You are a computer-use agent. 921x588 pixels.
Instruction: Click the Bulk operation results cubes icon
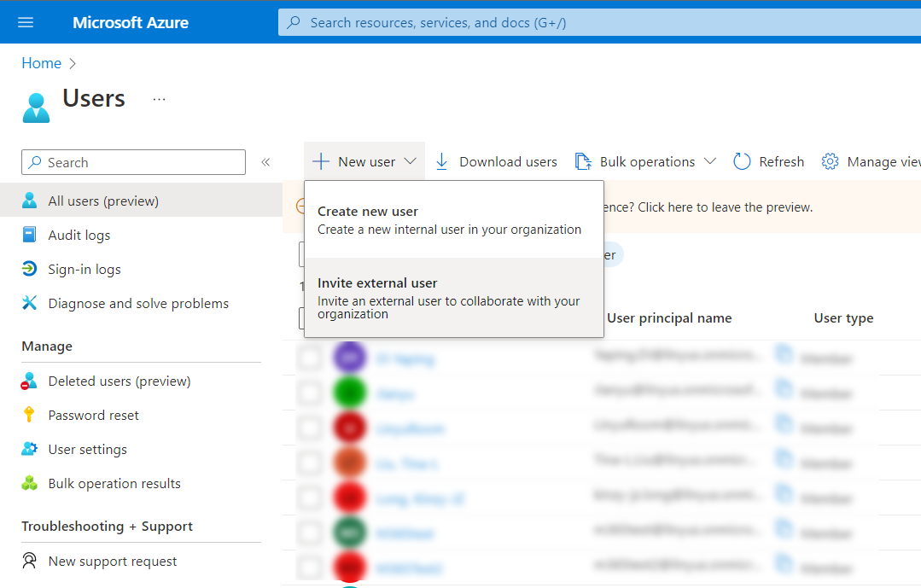click(x=29, y=483)
